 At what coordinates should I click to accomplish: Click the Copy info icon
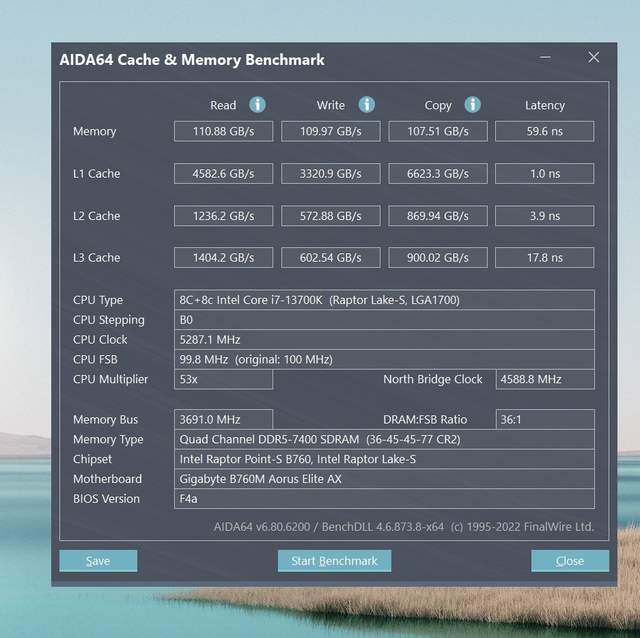472,105
